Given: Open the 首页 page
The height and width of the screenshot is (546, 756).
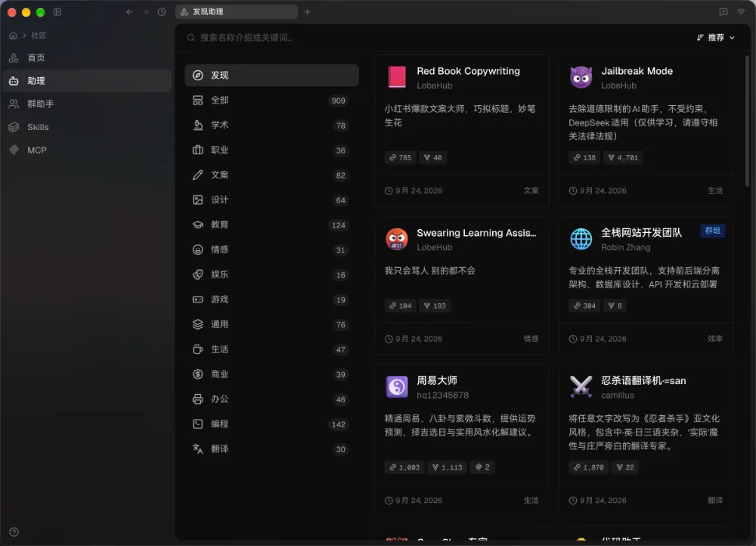Looking at the screenshot, I should click(87, 58).
